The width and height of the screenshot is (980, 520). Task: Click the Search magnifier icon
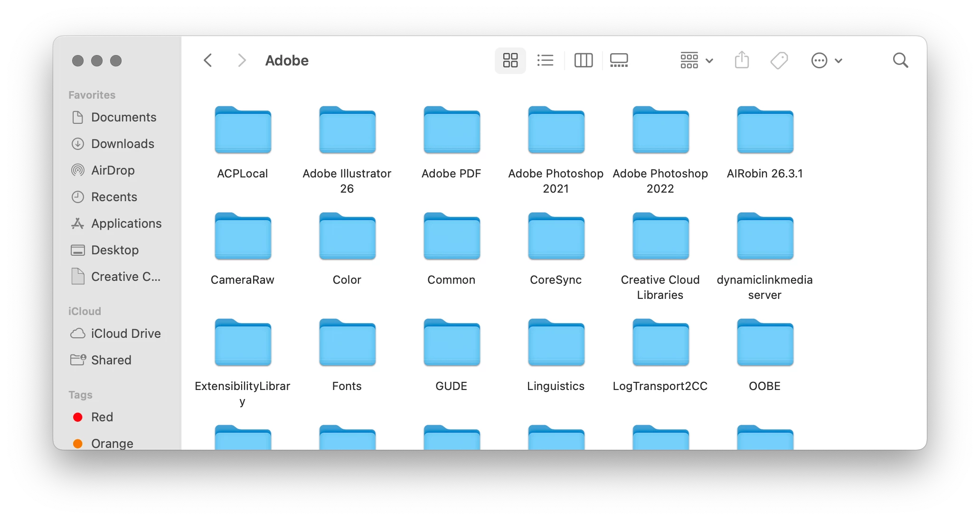coord(900,60)
